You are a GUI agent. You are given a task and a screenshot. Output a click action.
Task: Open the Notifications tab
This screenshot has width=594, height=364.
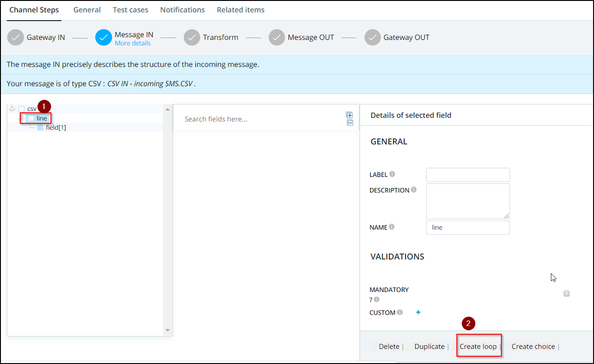point(183,10)
